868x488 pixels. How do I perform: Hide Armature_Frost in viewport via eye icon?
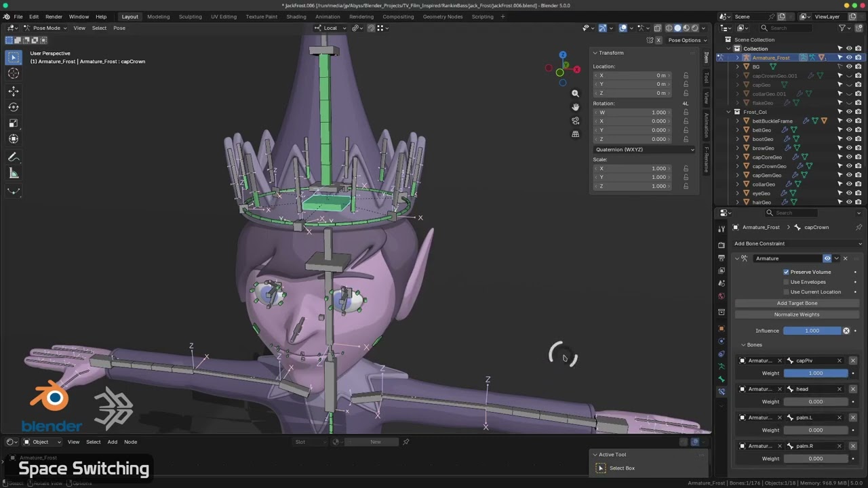(849, 58)
